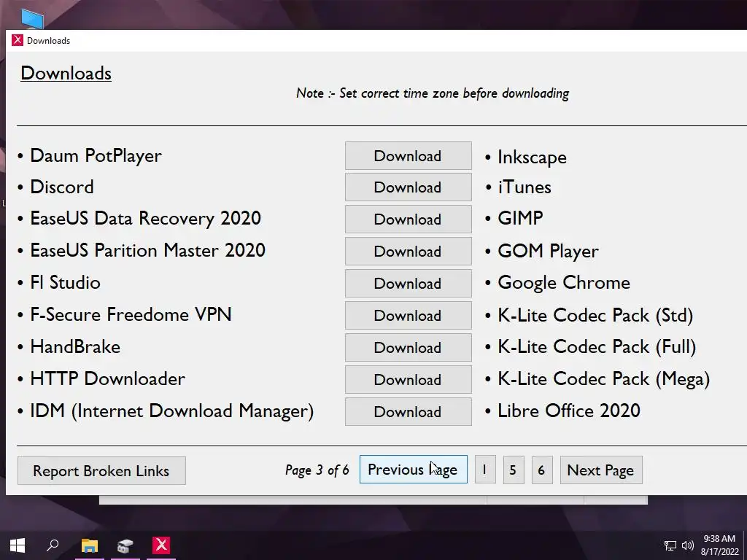
Task: Click EaseUS Parition Master 2020 label
Action: coord(147,250)
